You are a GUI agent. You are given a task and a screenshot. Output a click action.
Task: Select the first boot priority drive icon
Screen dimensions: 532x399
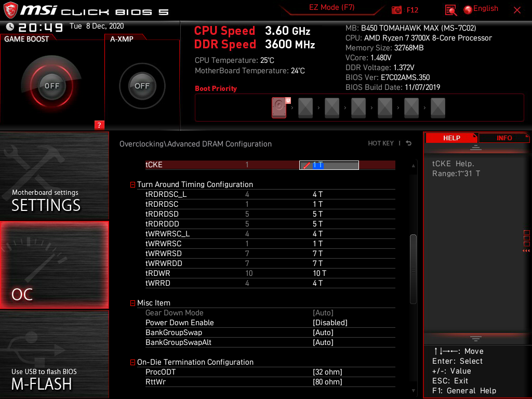coord(279,108)
